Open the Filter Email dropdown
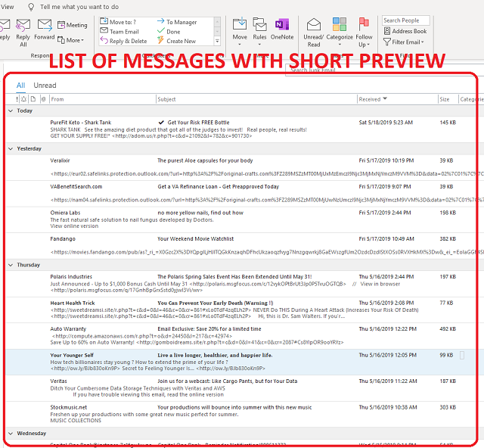 [x=404, y=42]
